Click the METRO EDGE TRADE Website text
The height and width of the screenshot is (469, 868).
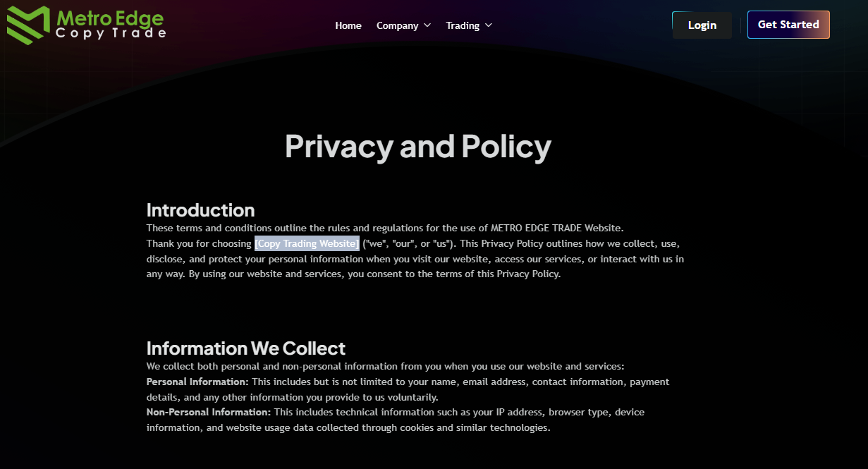click(557, 228)
